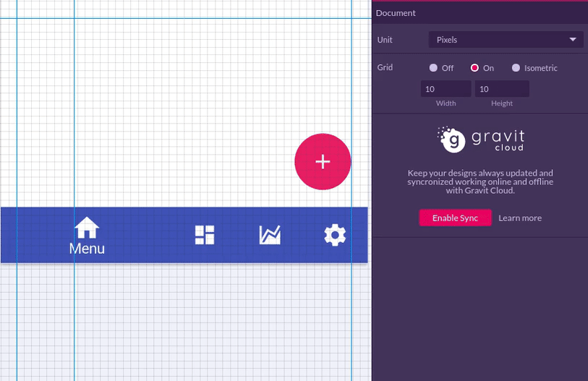Click the dashboard grid icon in the blue bar
The image size is (588, 381).
tap(205, 235)
